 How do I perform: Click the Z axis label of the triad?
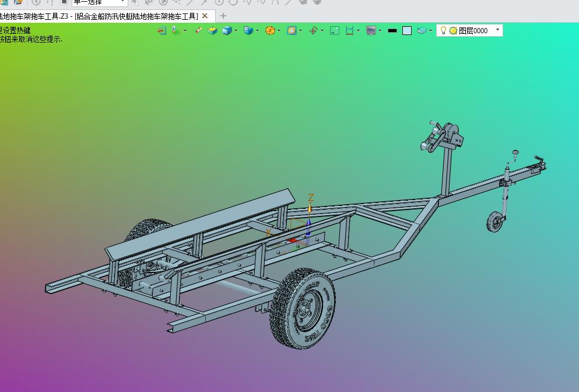click(x=311, y=198)
